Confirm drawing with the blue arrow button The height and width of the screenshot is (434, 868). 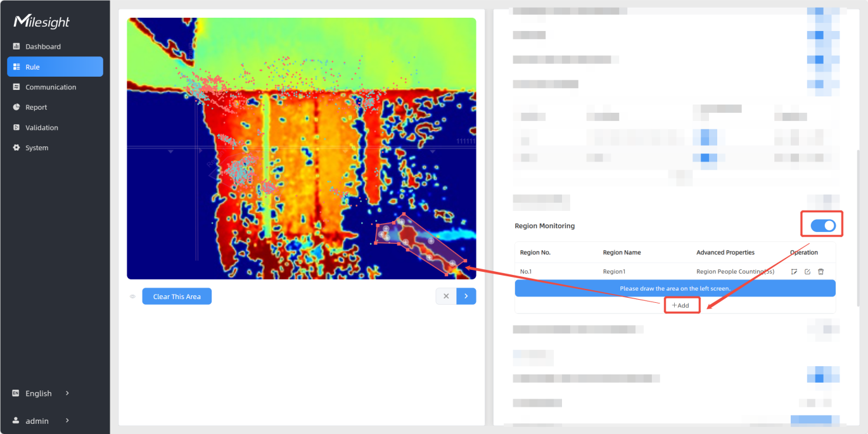click(x=466, y=297)
